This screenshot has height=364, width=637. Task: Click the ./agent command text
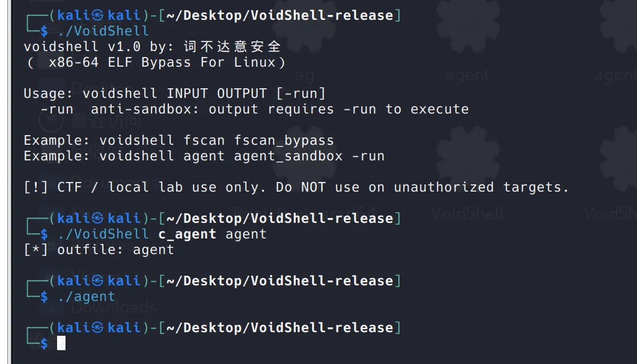(x=87, y=297)
